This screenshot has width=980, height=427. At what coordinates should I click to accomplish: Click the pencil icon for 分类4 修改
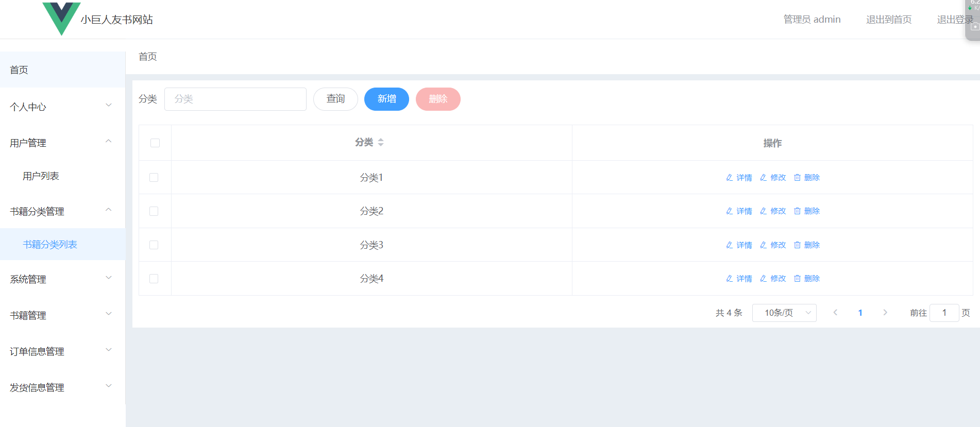[x=764, y=278]
